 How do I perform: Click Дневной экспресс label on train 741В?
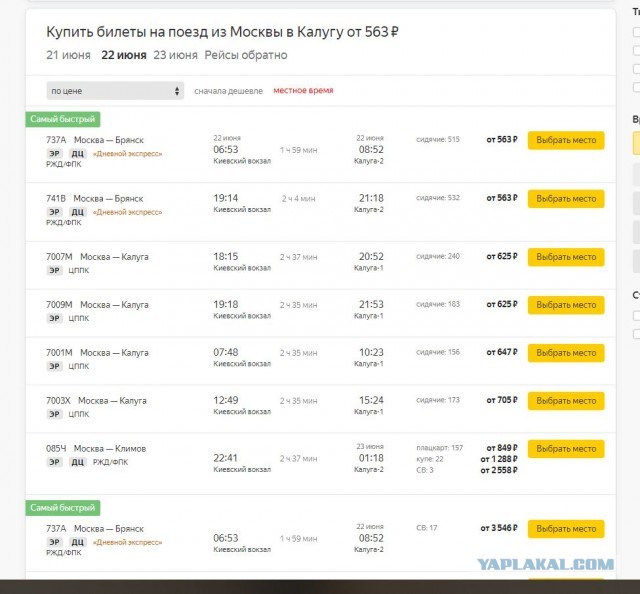[127, 212]
